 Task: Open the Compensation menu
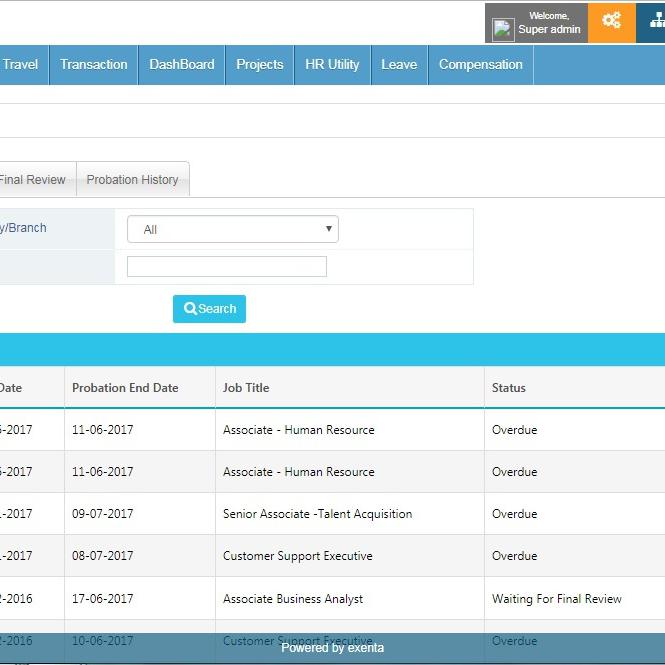coord(481,65)
